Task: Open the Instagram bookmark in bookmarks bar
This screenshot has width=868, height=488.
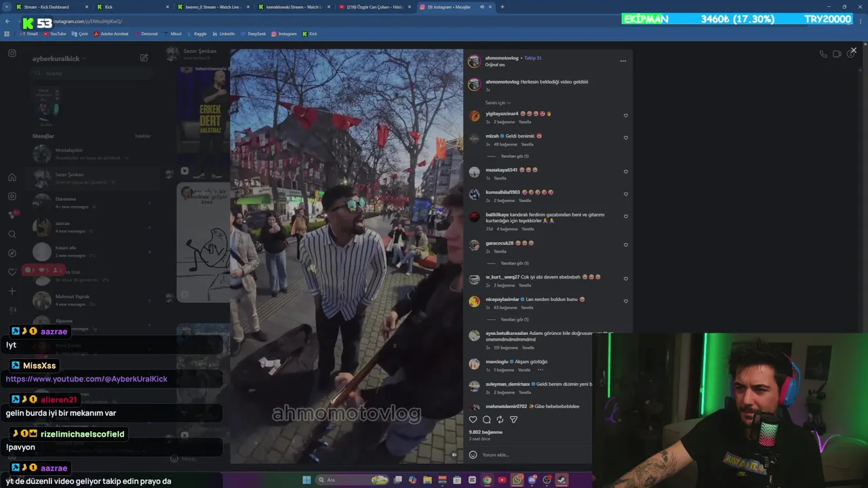Action: [x=284, y=33]
